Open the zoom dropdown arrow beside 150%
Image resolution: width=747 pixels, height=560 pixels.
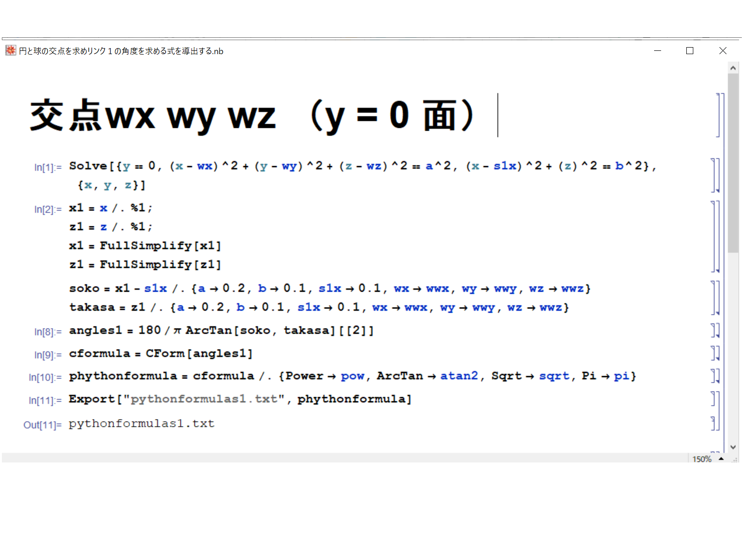[721, 459]
